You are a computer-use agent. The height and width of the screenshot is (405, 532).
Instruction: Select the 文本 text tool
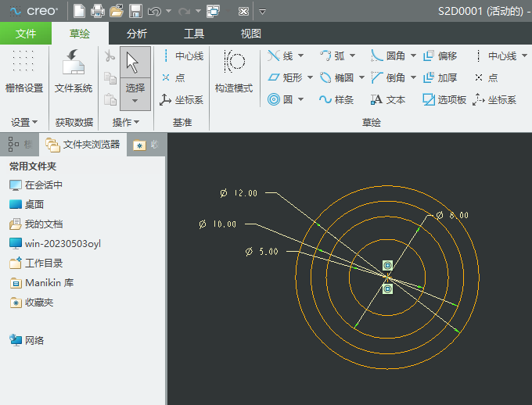pyautogui.click(x=388, y=99)
